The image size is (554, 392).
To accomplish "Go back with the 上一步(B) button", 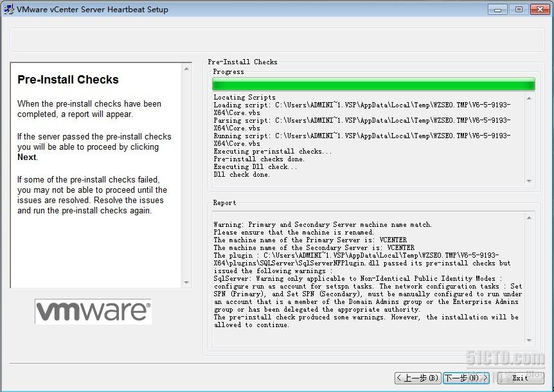I will pyautogui.click(x=417, y=378).
